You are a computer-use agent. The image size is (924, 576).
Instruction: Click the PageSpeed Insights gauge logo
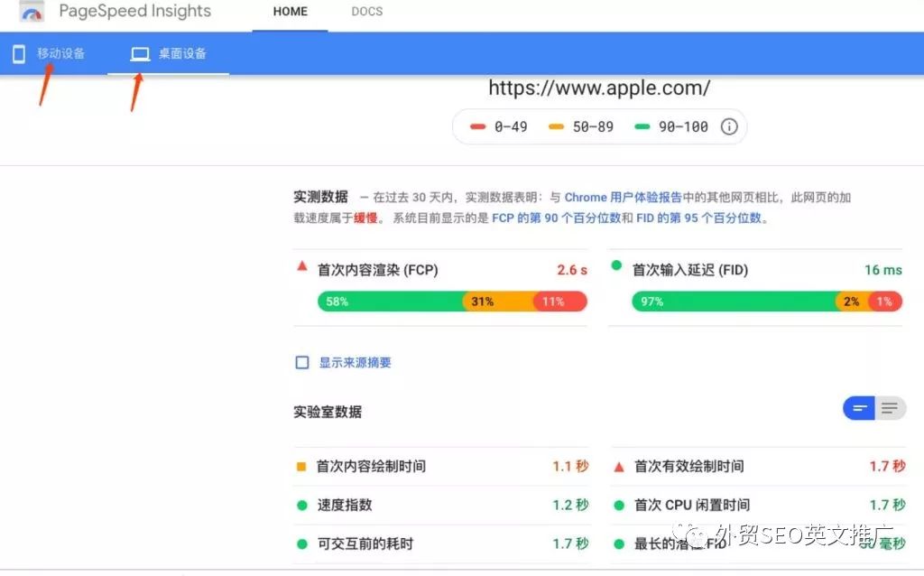(32, 12)
